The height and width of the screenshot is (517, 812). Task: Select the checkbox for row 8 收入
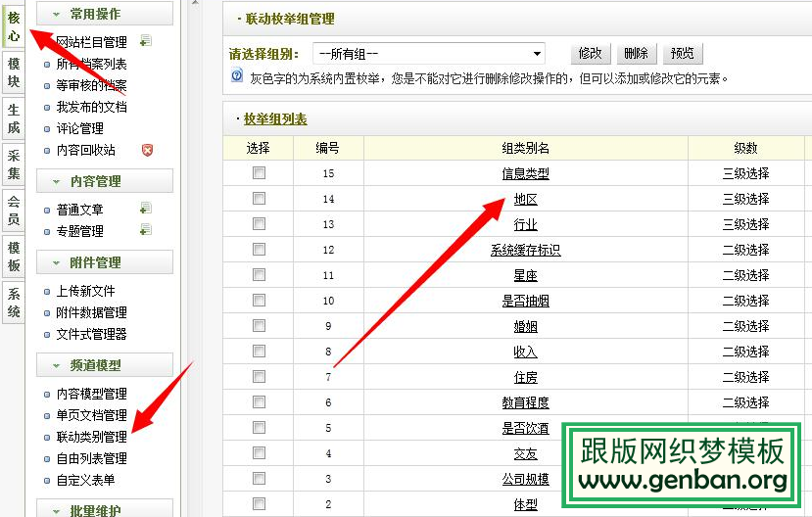tap(259, 351)
